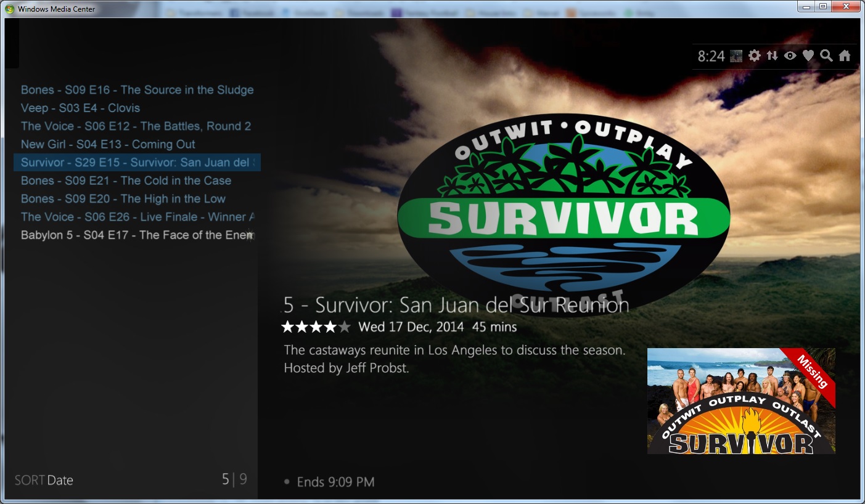Click the 8:24 clock display
Screen dimensions: 865x504
pyautogui.click(x=711, y=56)
